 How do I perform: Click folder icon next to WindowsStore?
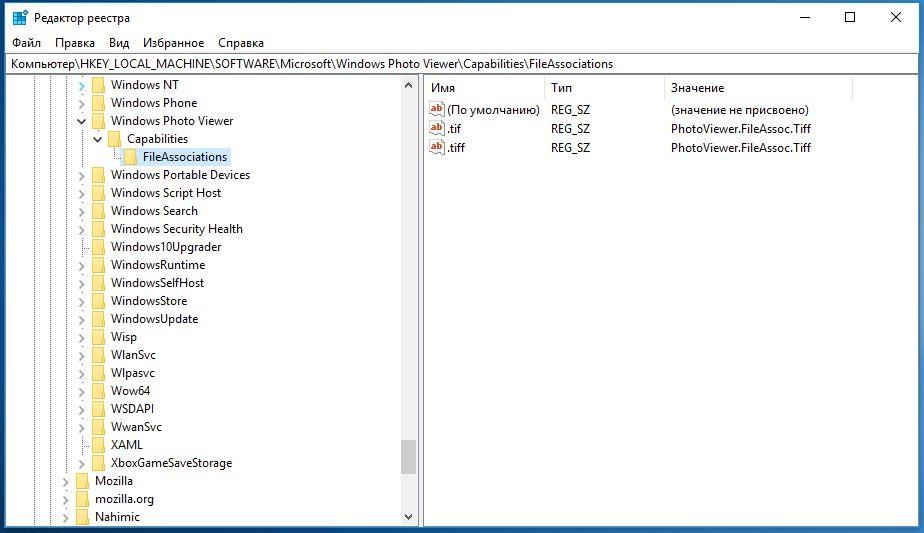click(x=98, y=301)
